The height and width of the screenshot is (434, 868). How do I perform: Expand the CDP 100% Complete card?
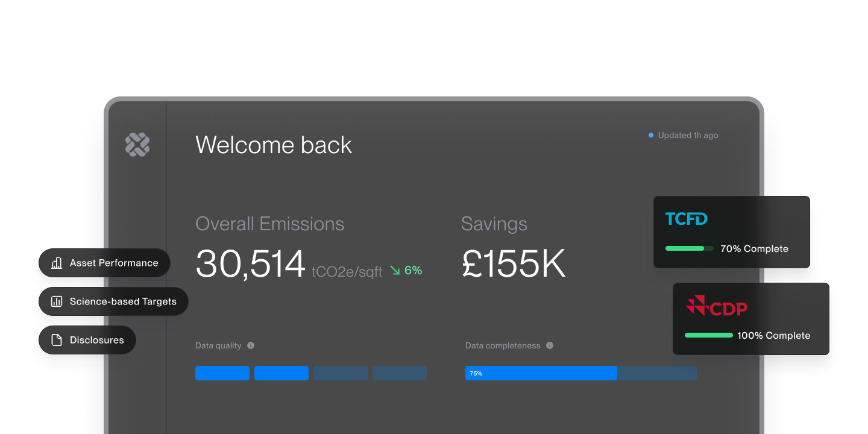[750, 319]
